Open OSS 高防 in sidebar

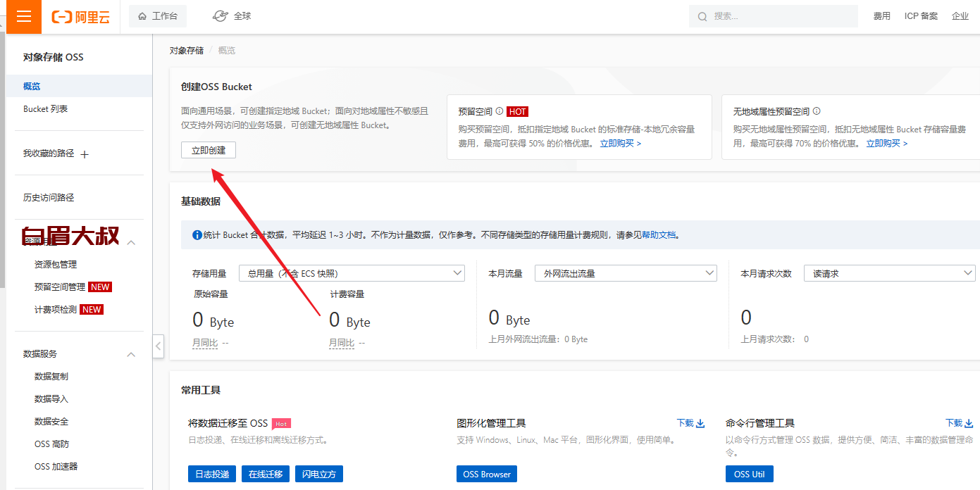tap(51, 444)
